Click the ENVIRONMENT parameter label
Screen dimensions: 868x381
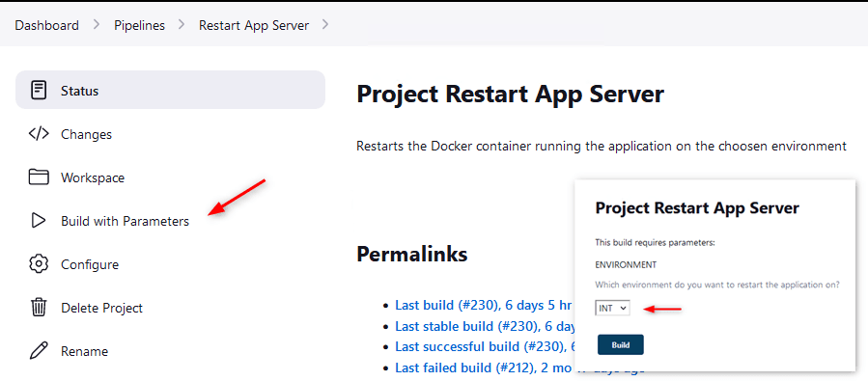click(626, 265)
